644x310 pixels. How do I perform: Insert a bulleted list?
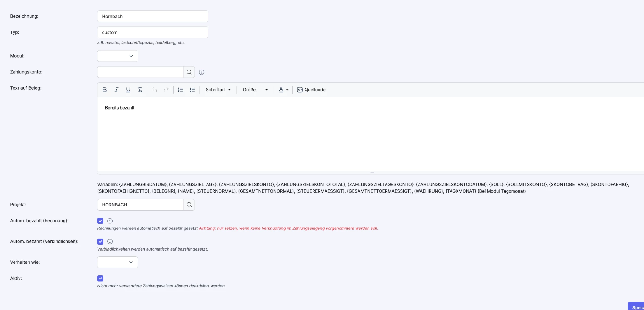192,90
